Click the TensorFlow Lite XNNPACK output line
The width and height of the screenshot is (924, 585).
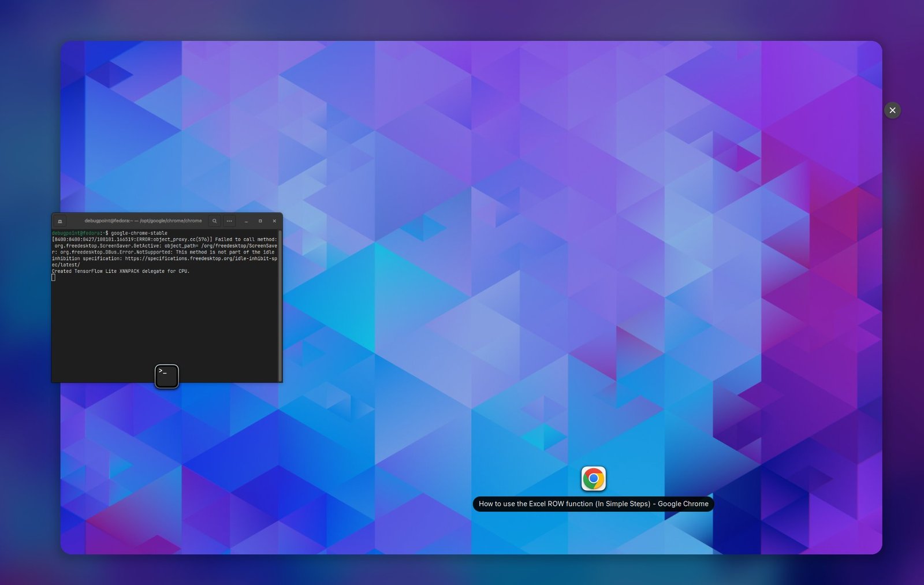point(121,271)
